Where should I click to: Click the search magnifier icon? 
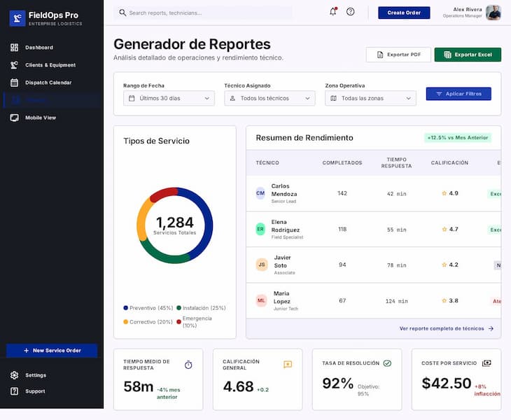pos(122,13)
